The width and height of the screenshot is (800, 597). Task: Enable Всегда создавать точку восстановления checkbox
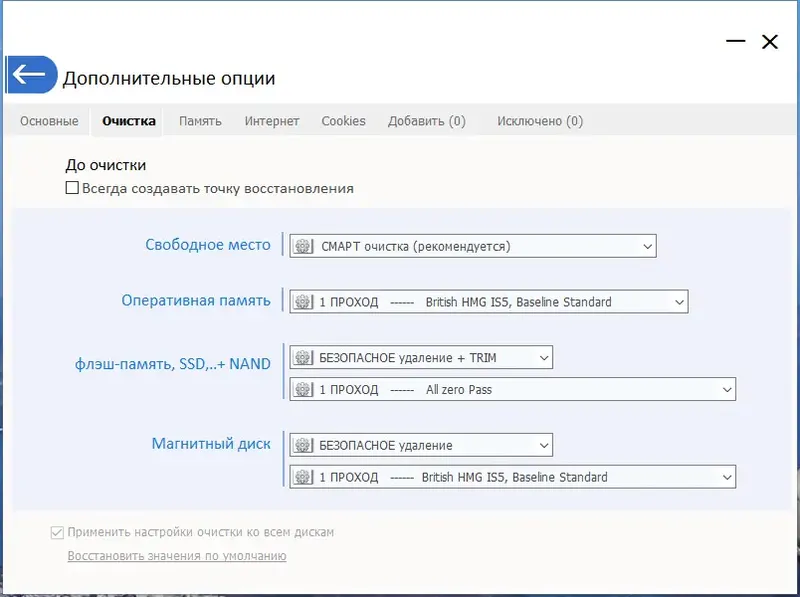[71, 187]
